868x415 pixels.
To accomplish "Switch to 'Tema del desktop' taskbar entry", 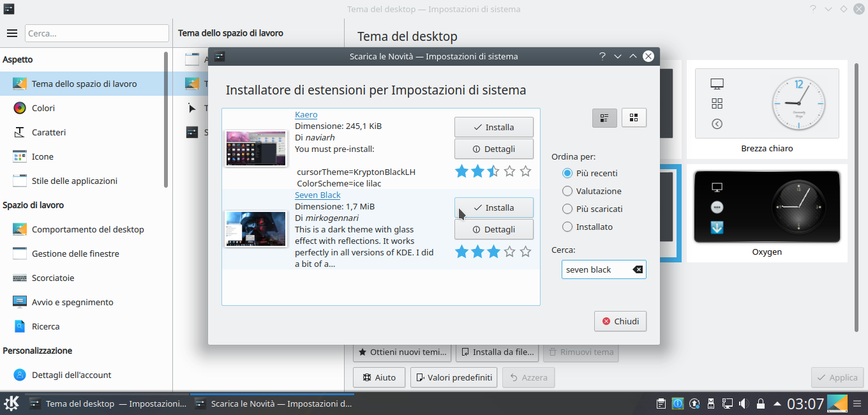I will click(x=108, y=404).
